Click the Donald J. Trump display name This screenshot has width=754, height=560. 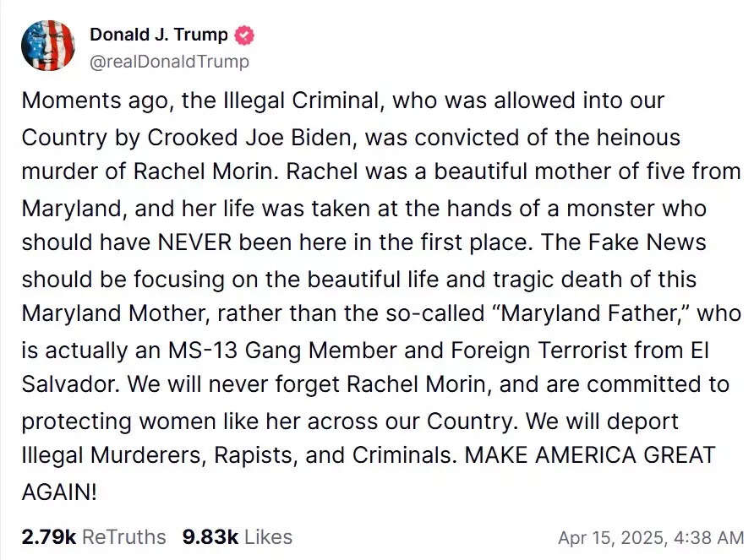(x=159, y=35)
